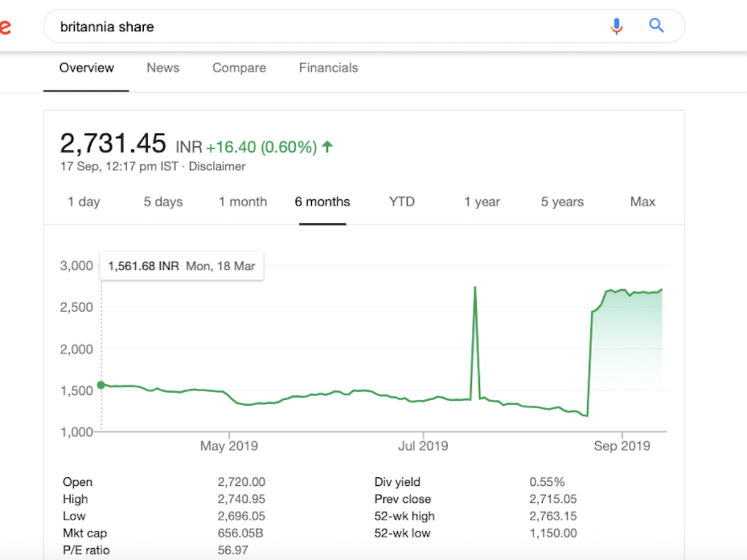The height and width of the screenshot is (560, 747).
Task: Select the 1 day chart range
Action: tap(83, 202)
